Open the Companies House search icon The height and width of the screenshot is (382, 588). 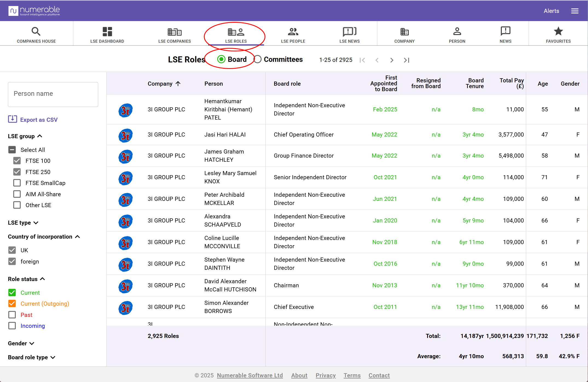pyautogui.click(x=36, y=31)
